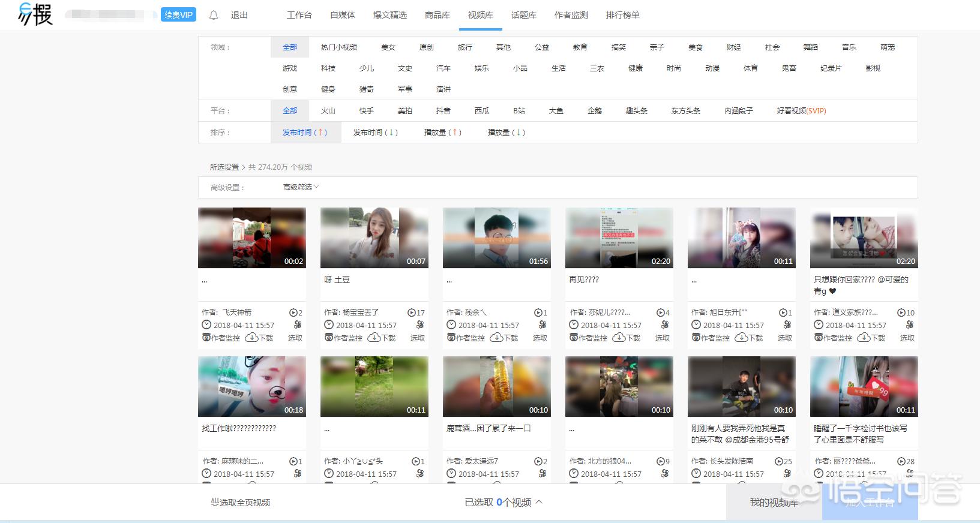Viewport: 980px width, 523px height.
Task: Expand the 高级筛选 dropdown
Action: point(301,187)
